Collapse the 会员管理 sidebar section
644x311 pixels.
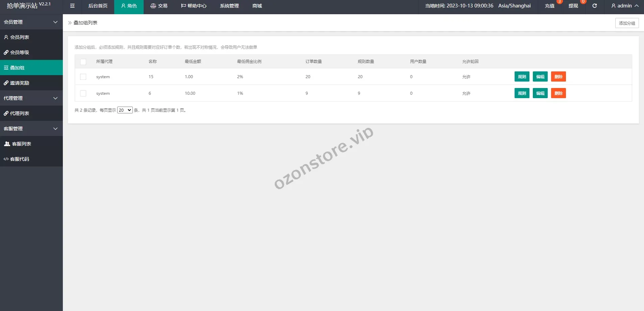(x=31, y=22)
